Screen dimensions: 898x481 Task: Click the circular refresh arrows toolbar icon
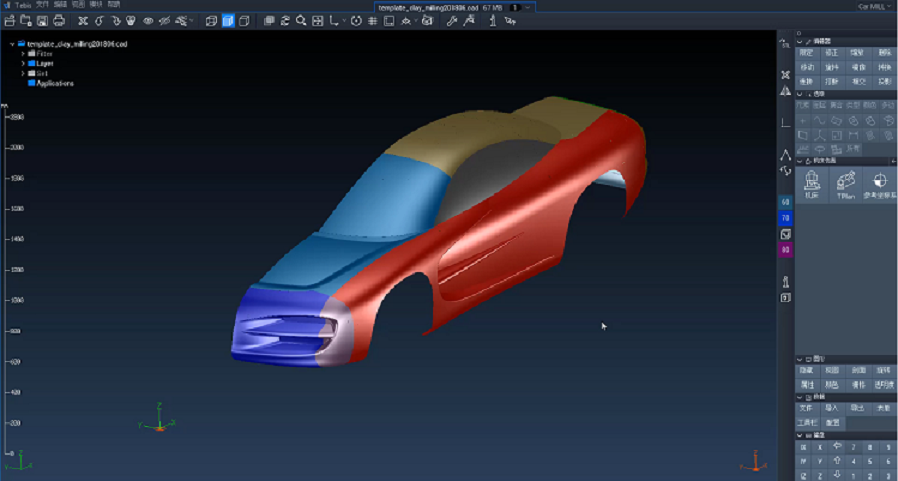tap(285, 21)
